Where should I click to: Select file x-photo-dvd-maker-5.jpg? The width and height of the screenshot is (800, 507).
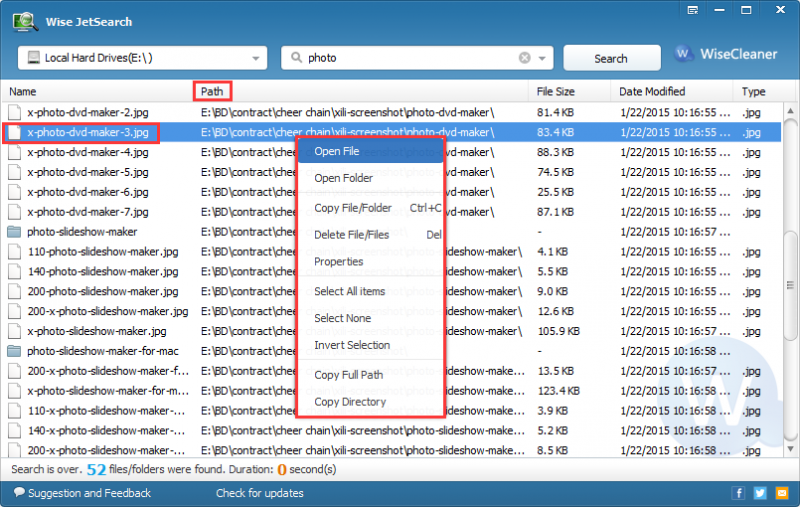pos(88,172)
